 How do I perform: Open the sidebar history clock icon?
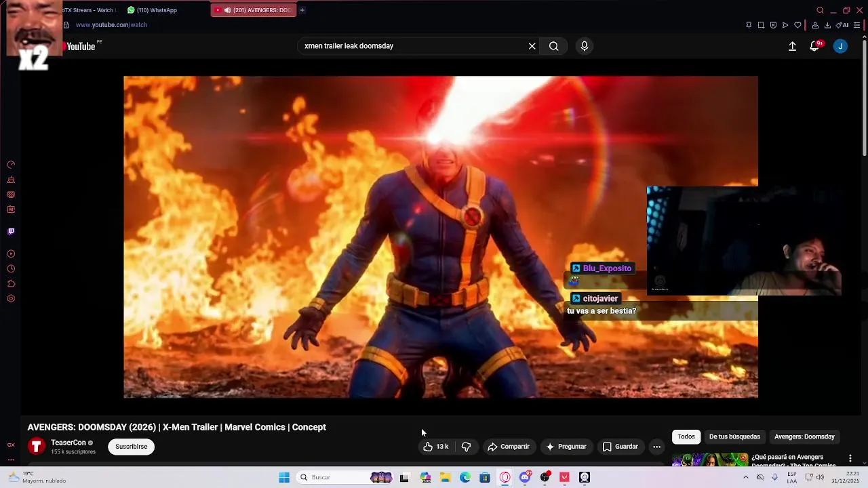[x=11, y=269]
